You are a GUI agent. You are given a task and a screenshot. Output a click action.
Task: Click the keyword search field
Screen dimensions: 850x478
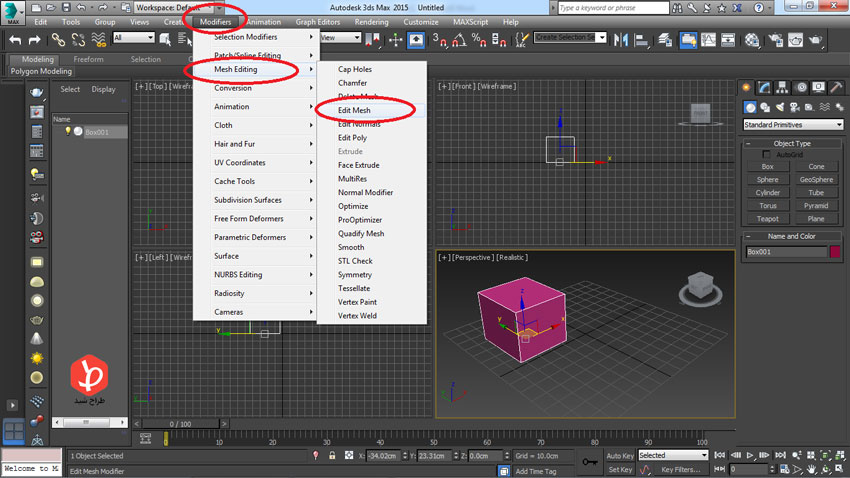tap(613, 8)
